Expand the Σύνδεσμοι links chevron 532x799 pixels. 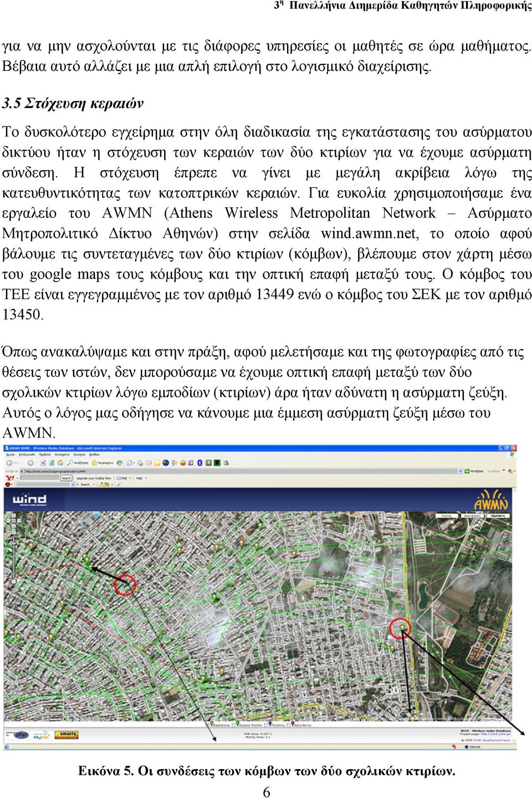[504, 470]
